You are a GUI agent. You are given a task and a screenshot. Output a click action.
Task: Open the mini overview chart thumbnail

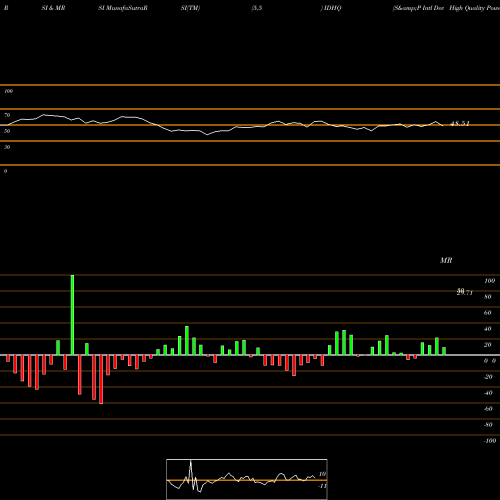point(247,479)
